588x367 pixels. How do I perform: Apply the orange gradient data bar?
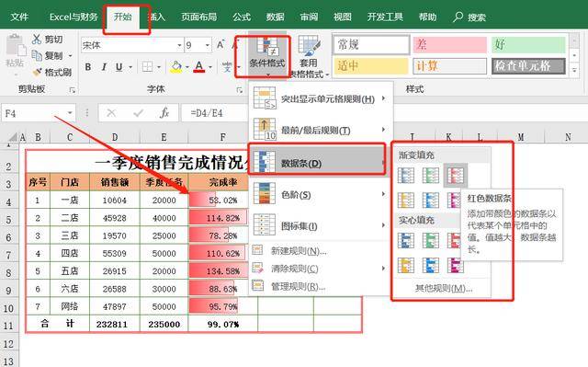(406, 200)
